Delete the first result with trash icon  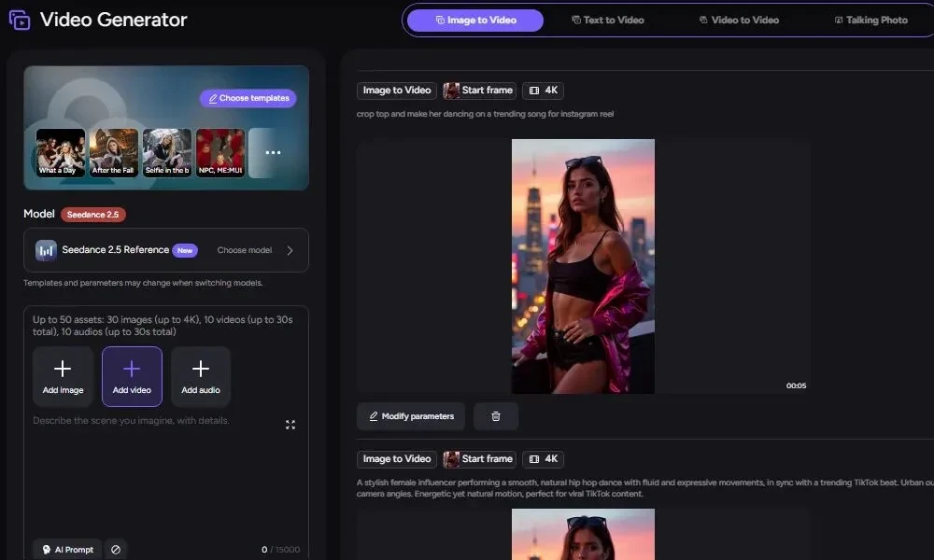pyautogui.click(x=496, y=416)
